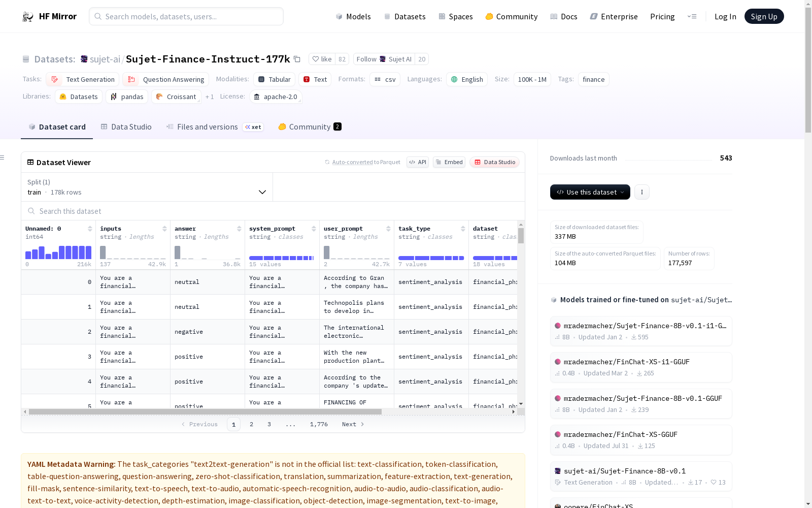Expand the Split train dropdown
The width and height of the screenshot is (812, 508).
point(147,187)
